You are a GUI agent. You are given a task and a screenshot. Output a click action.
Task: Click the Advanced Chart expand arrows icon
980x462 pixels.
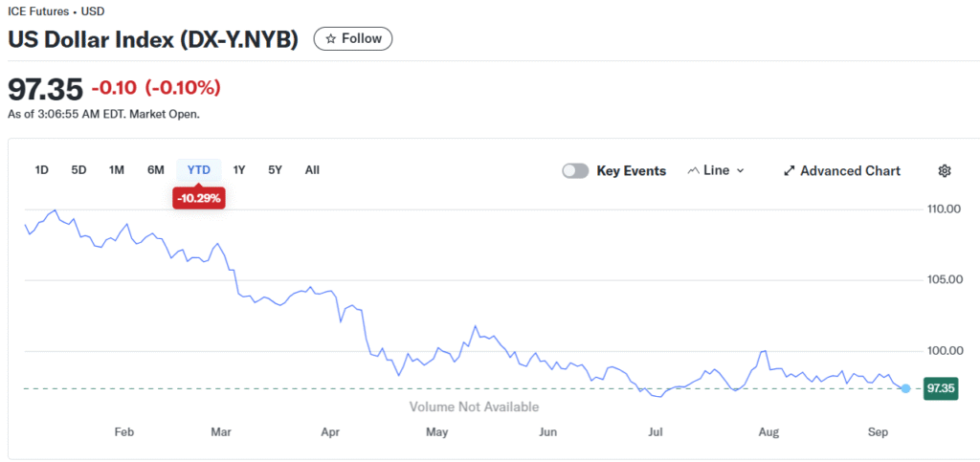pyautogui.click(x=789, y=171)
